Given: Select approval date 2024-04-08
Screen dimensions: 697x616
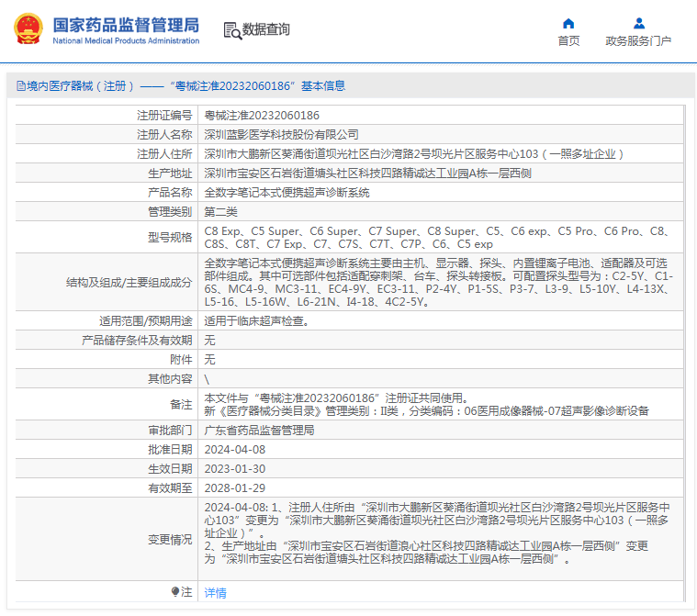Looking at the screenshot, I should (235, 450).
